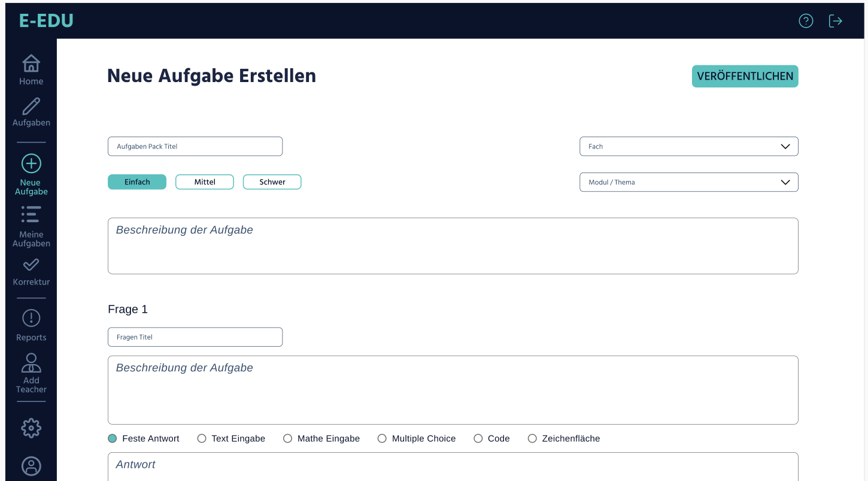Open the user profile avatar icon
This screenshot has width=868, height=481.
pyautogui.click(x=31, y=466)
